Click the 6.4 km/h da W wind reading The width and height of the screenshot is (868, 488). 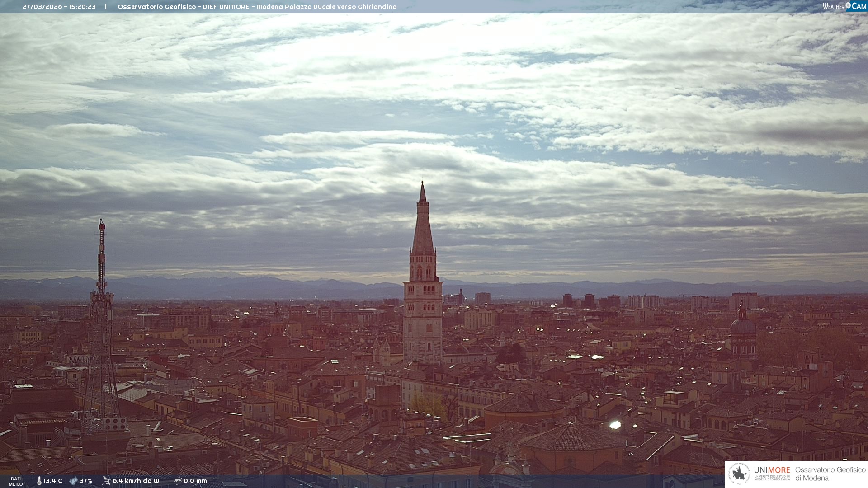coord(136,481)
